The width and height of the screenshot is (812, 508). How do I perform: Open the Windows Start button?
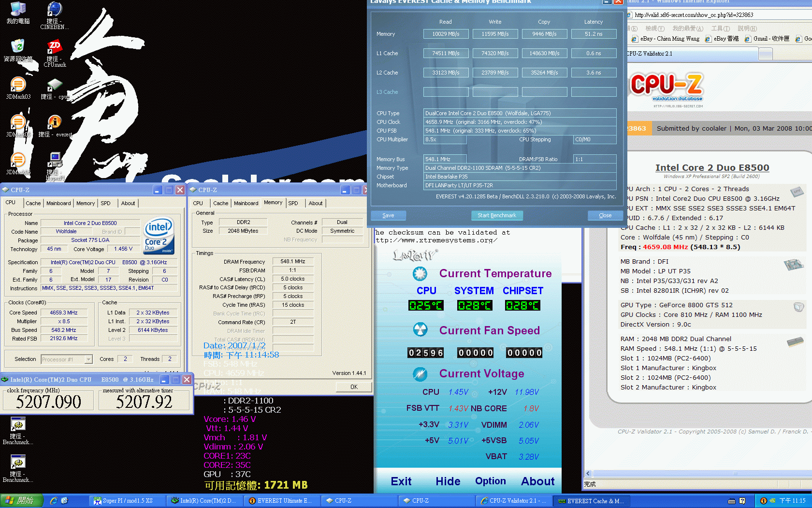point(22,501)
